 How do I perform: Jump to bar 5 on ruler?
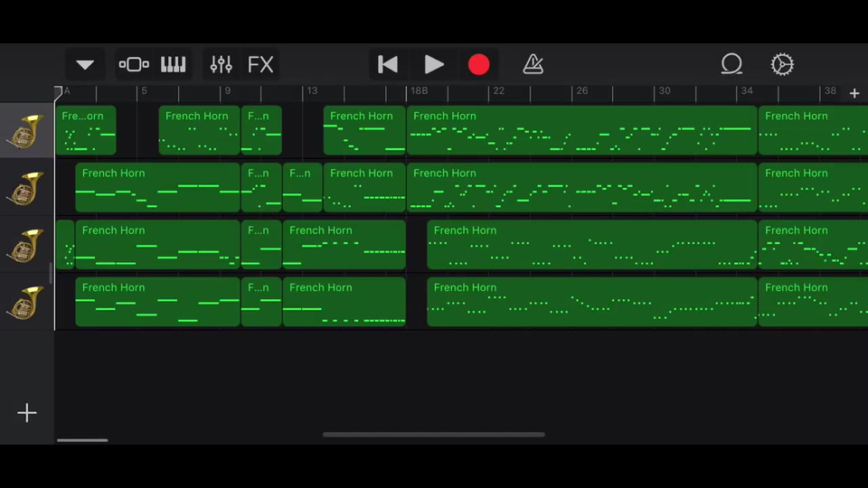tap(144, 91)
